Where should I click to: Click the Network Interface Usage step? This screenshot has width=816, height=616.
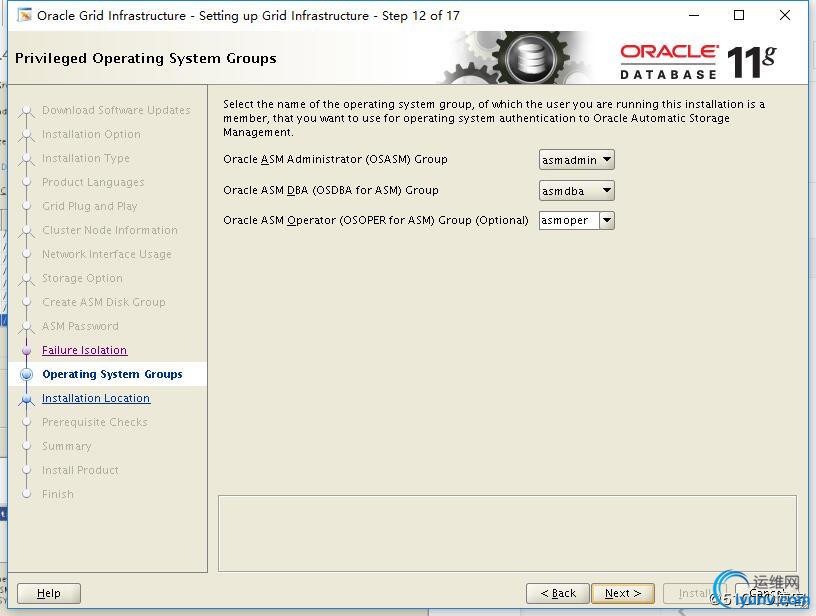pyautogui.click(x=107, y=254)
